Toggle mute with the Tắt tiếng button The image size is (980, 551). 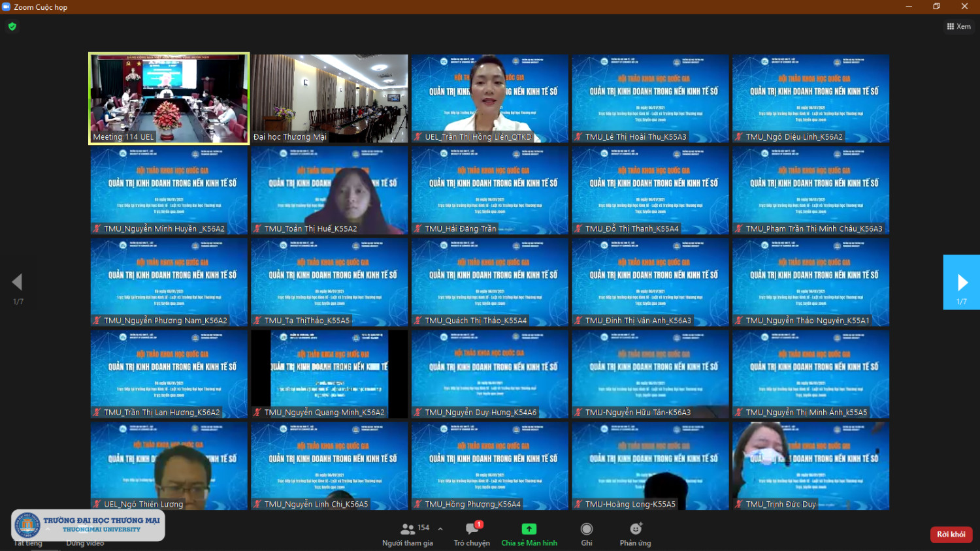coord(28,543)
